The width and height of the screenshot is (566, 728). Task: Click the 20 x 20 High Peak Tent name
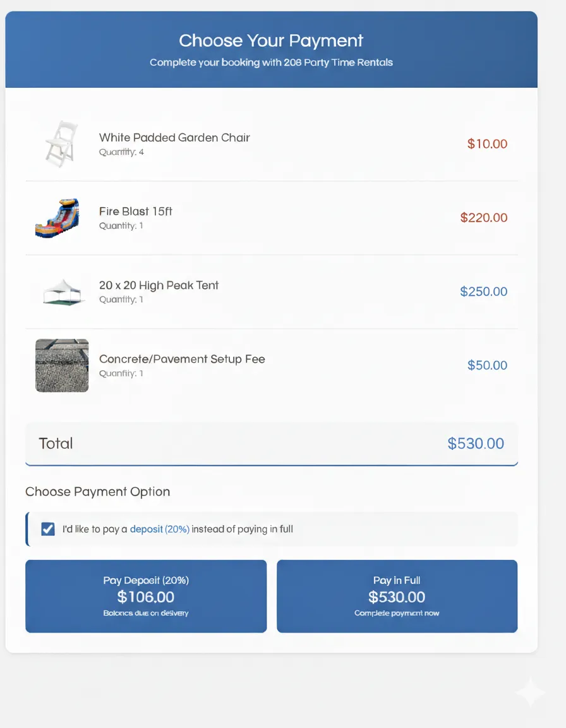159,286
